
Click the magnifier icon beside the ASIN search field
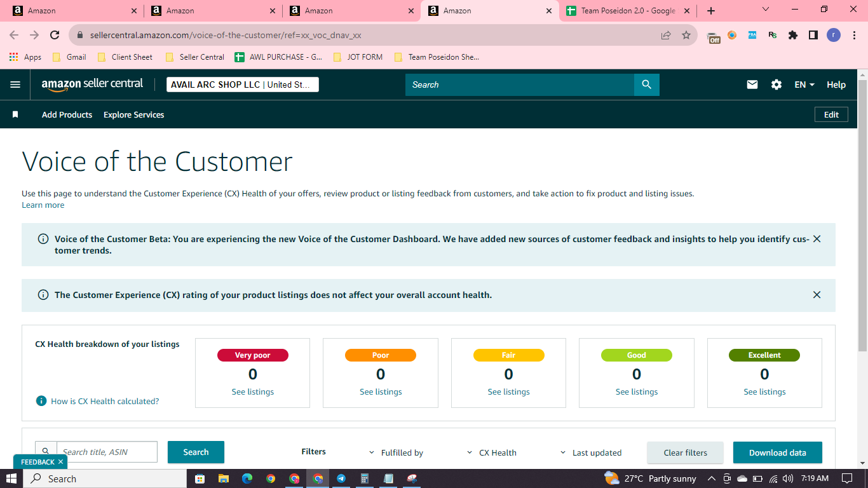(x=46, y=452)
